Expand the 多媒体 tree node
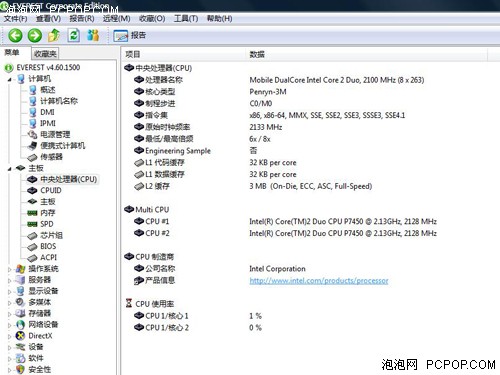The image size is (500, 375). (10, 303)
